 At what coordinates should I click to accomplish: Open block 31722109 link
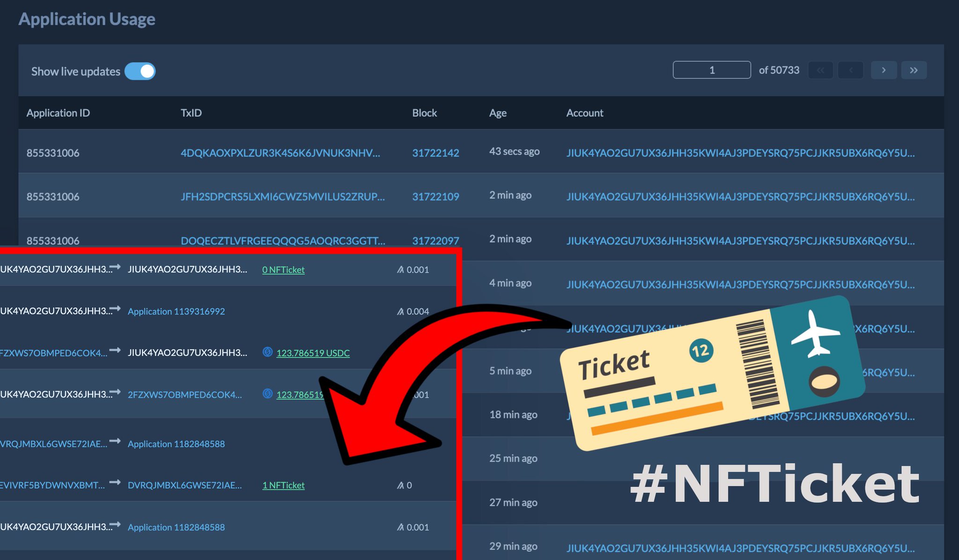click(x=435, y=197)
